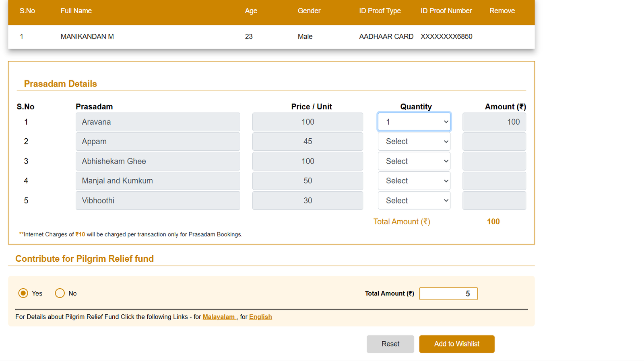Open the Aravana quantity dropdown

click(414, 122)
